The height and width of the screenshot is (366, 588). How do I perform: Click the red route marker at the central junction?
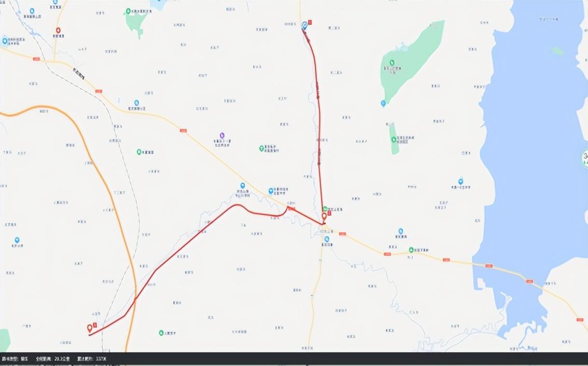pos(324,216)
